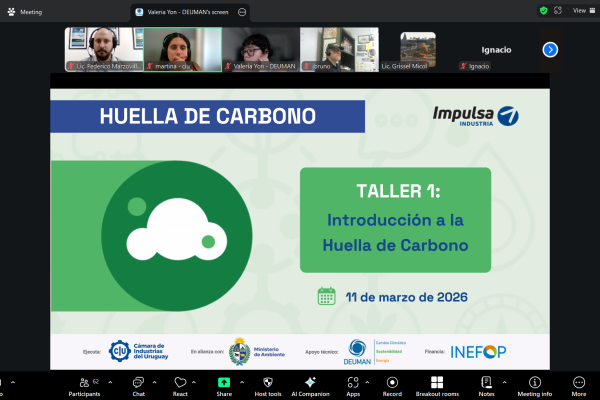
Task: Click the green encryption shield icon
Action: click(543, 11)
